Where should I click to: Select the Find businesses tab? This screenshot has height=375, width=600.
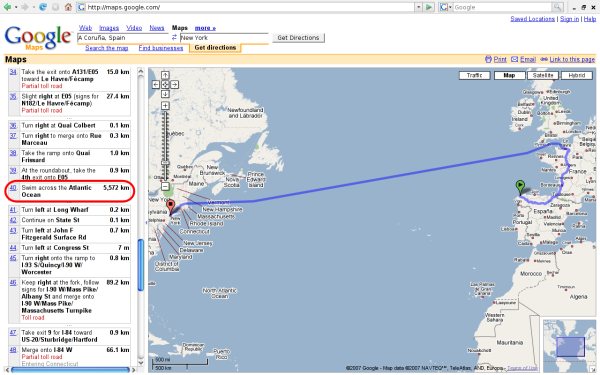click(x=161, y=48)
